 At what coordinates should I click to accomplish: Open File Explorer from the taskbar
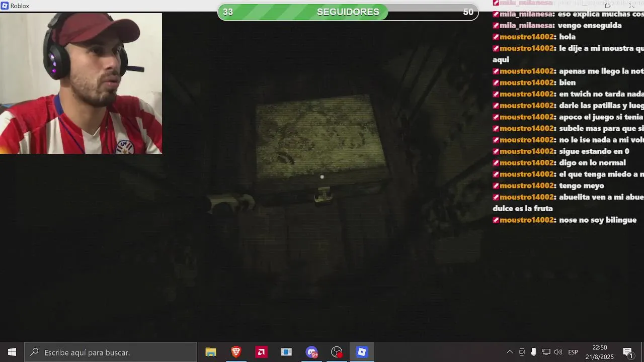[x=211, y=352]
